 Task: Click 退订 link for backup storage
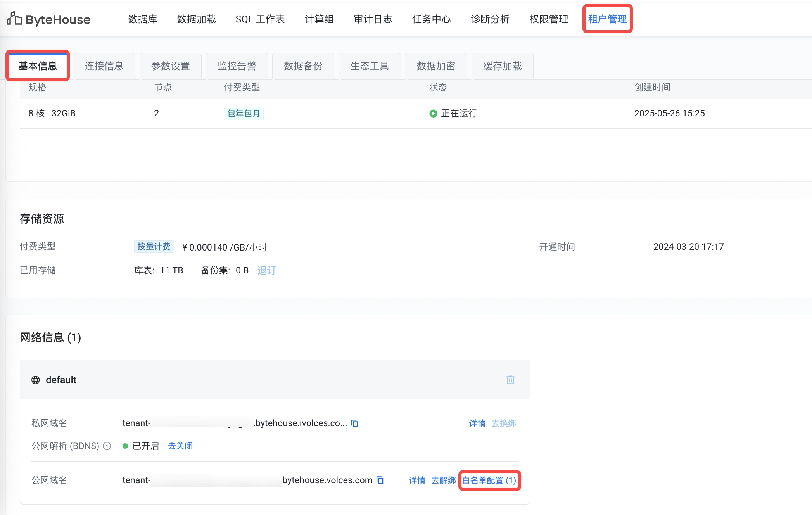click(267, 270)
